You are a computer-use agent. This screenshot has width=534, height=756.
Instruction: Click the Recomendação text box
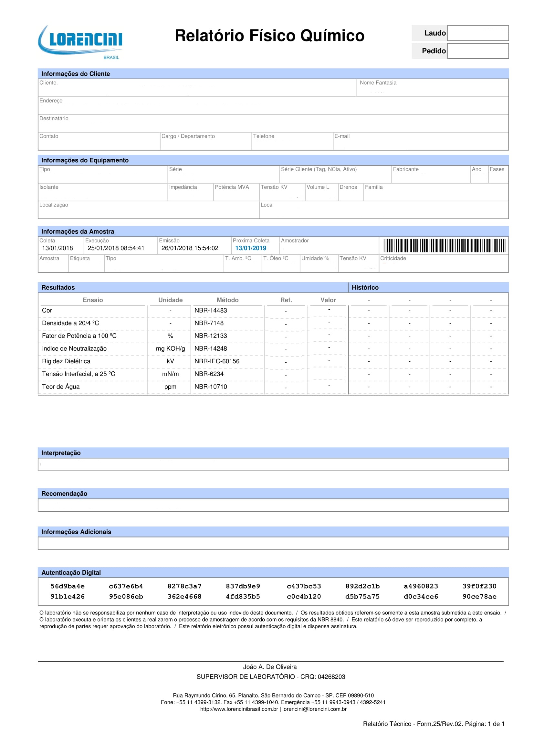[x=273, y=505]
